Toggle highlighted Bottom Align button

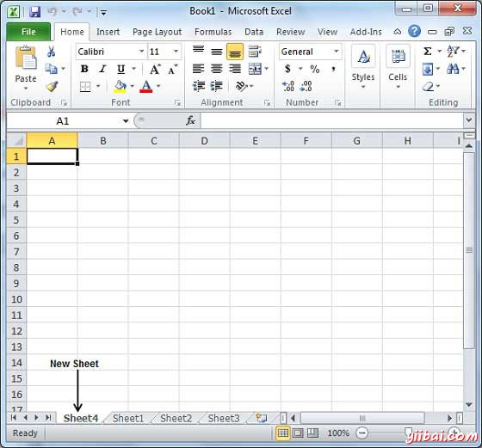coord(235,52)
